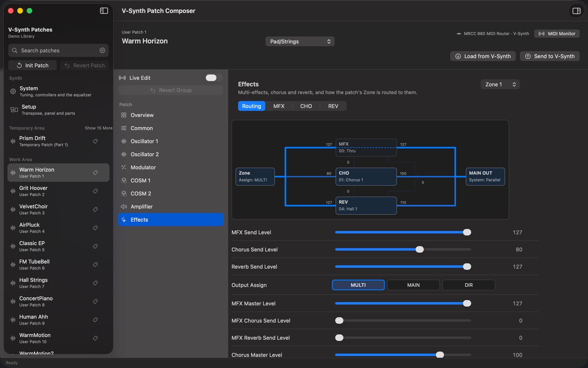Select the MAIN OUT routing block
588x368 pixels.
tap(485, 177)
